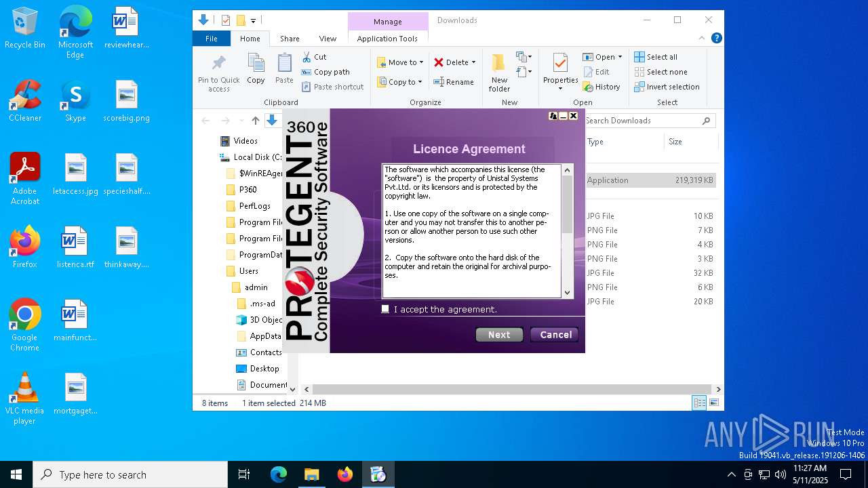
Task: Select Local Disk (C:) in navigation tree
Action: click(251, 157)
